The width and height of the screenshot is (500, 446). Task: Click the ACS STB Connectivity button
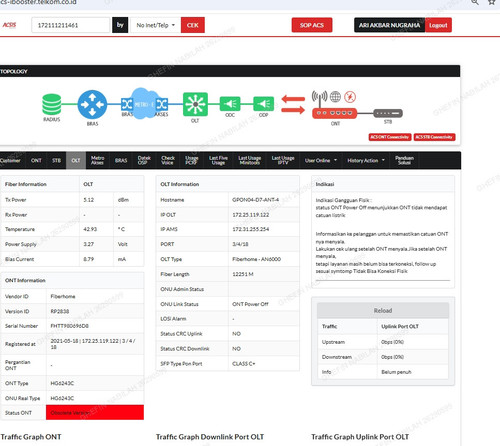434,137
